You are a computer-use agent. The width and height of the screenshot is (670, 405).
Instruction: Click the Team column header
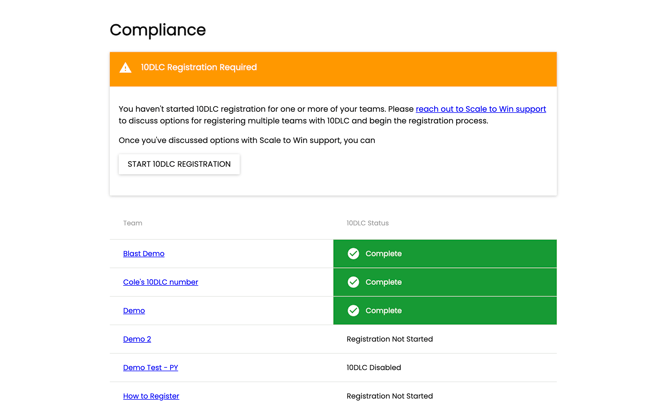click(x=132, y=223)
